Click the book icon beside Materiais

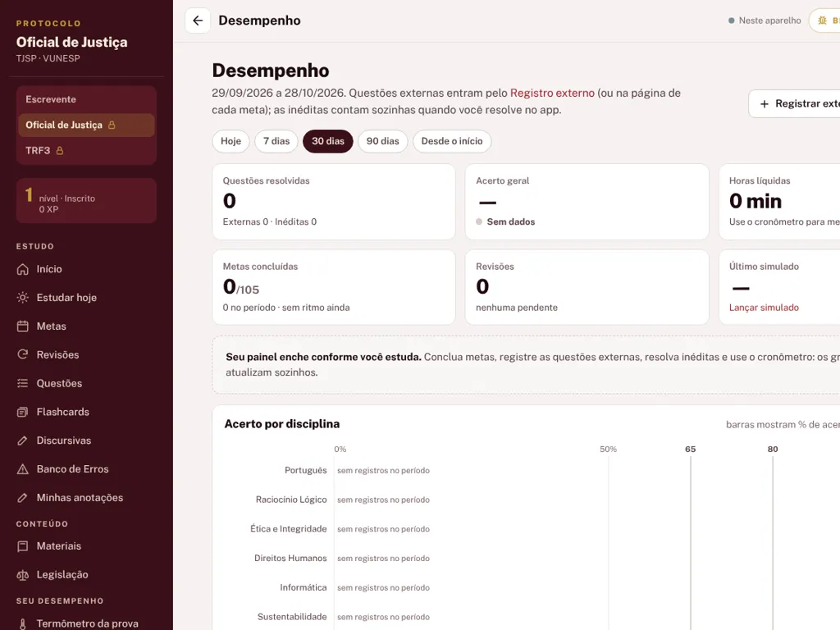click(x=22, y=546)
